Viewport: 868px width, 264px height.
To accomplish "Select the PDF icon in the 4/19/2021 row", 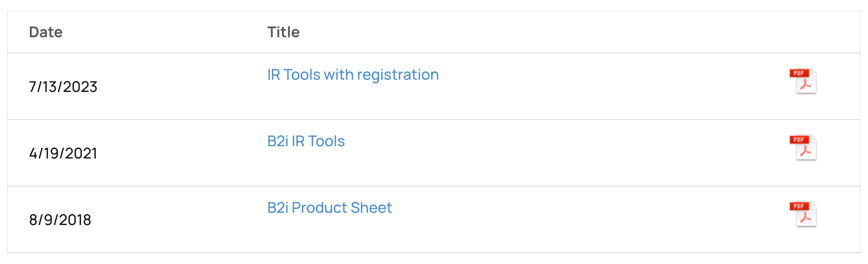I will [x=803, y=148].
